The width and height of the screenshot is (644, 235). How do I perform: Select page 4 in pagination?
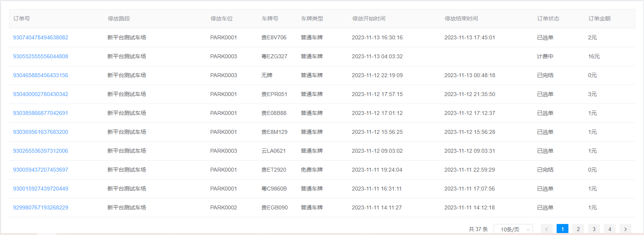[609, 229]
